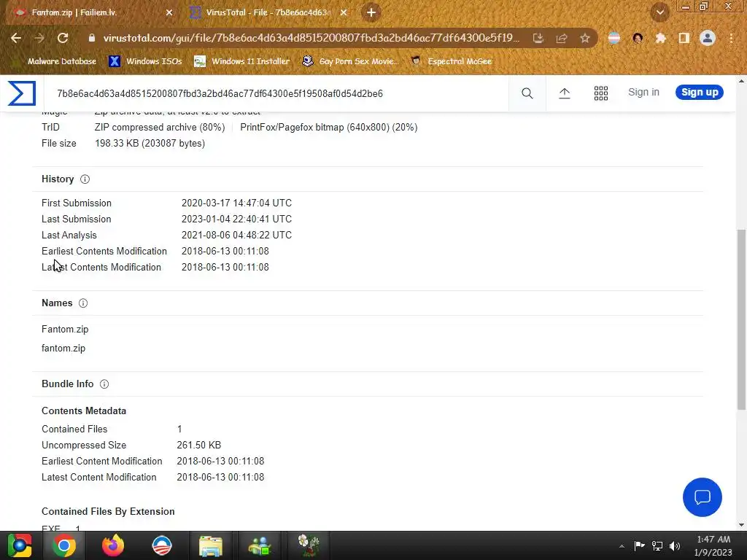
Task: Click the Bundle Info info icon
Action: (x=104, y=384)
